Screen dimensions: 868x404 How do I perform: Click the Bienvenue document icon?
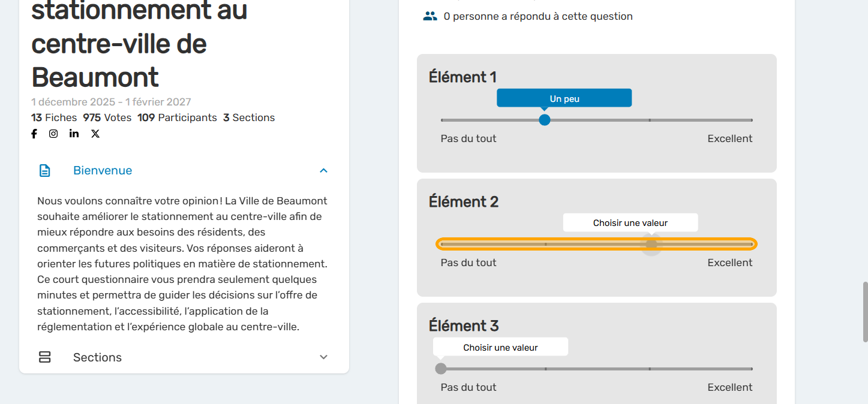click(x=45, y=171)
